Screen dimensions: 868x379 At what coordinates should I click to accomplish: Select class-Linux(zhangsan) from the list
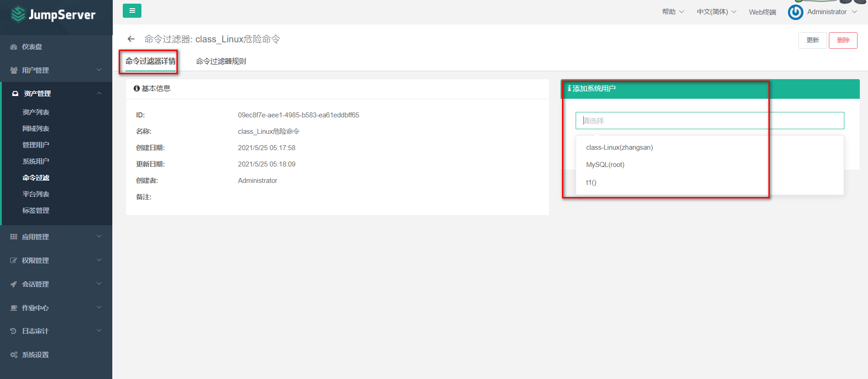click(x=710, y=147)
